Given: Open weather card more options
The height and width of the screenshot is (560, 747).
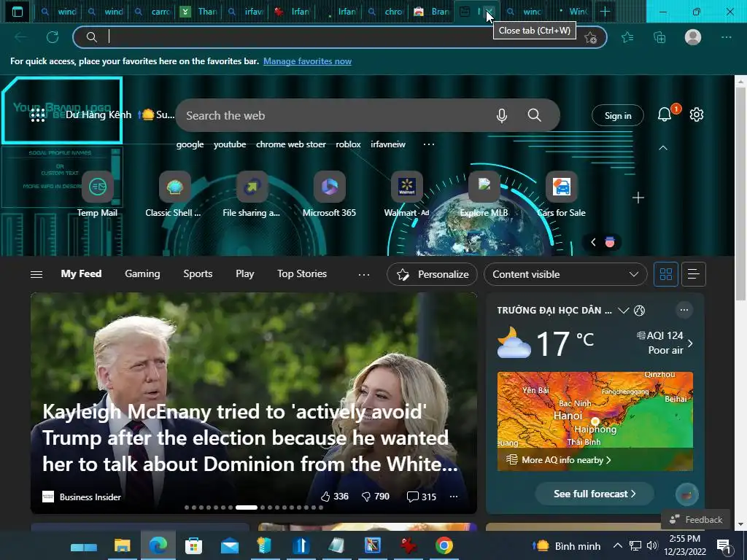Looking at the screenshot, I should pos(684,310).
